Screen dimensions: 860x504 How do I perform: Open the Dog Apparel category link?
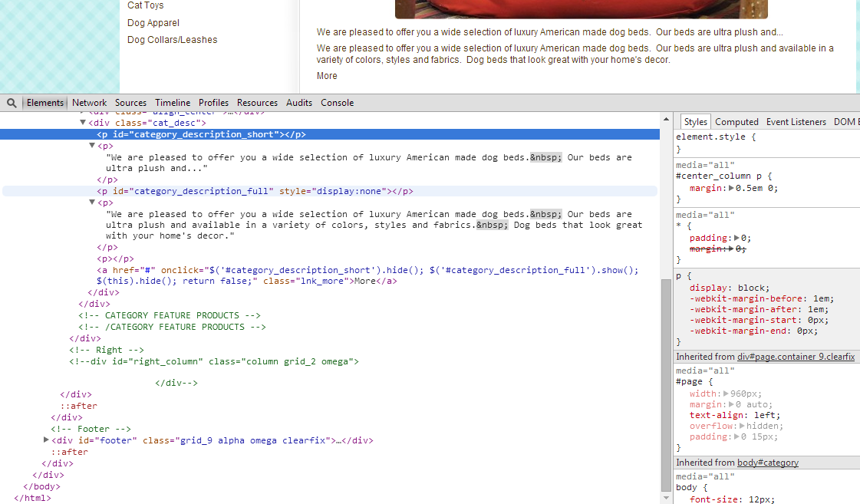(x=153, y=23)
